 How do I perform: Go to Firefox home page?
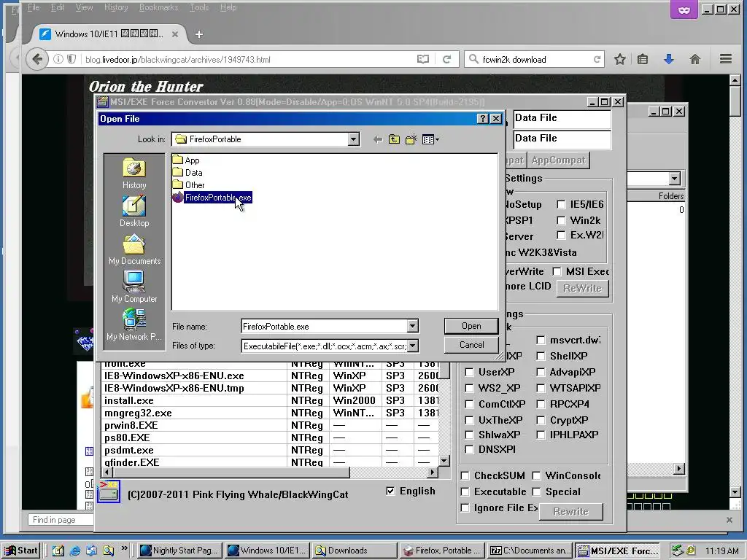point(695,60)
